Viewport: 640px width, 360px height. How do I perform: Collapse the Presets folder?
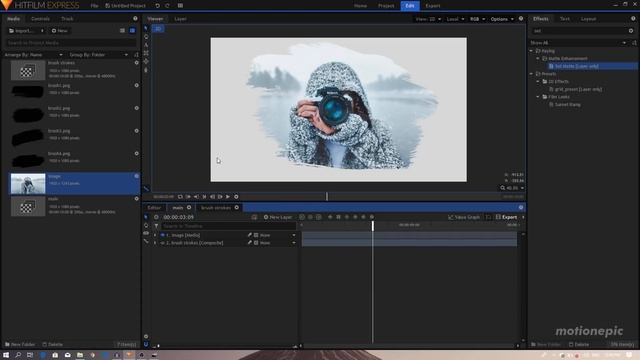coord(531,74)
